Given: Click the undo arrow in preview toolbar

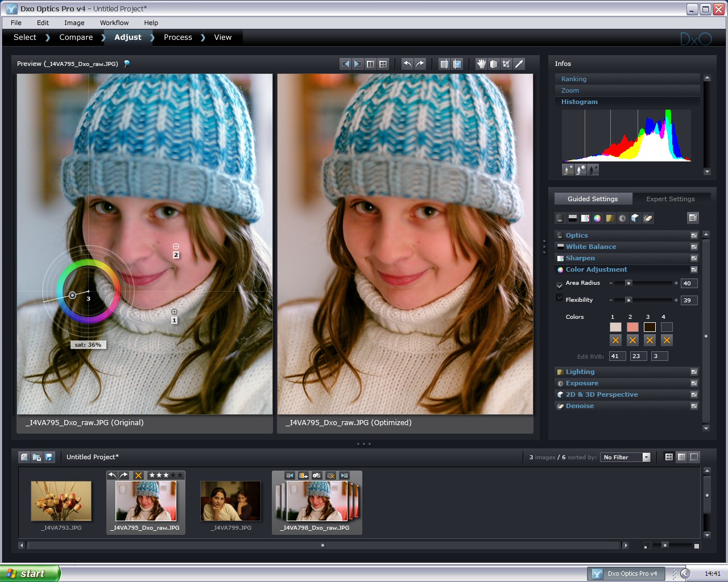Looking at the screenshot, I should [407, 64].
